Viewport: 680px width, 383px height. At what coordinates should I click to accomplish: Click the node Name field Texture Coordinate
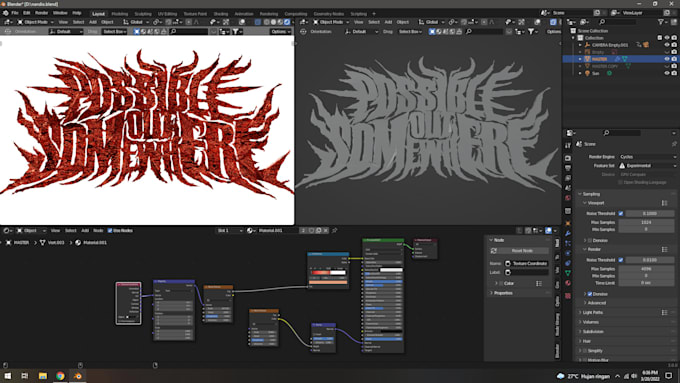pos(526,263)
